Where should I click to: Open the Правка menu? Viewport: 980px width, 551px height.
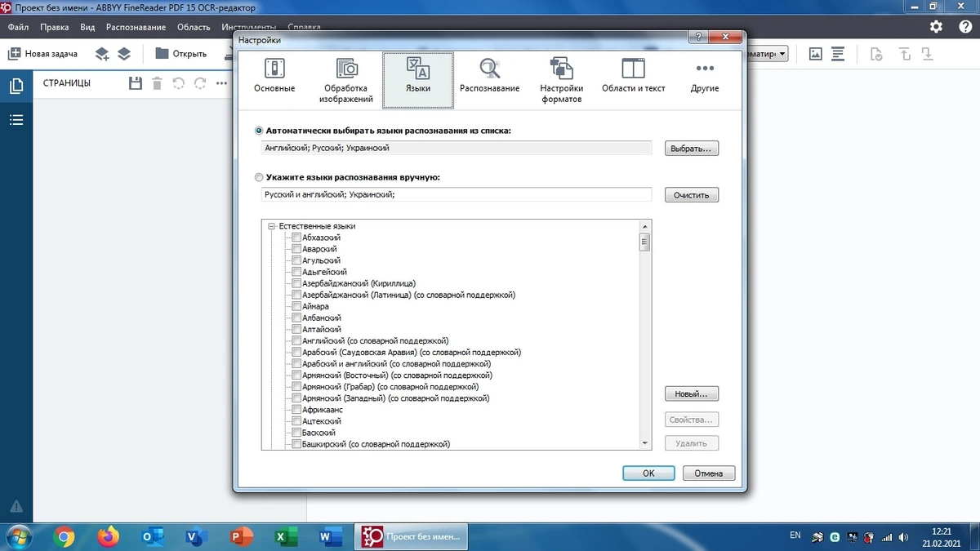54,27
